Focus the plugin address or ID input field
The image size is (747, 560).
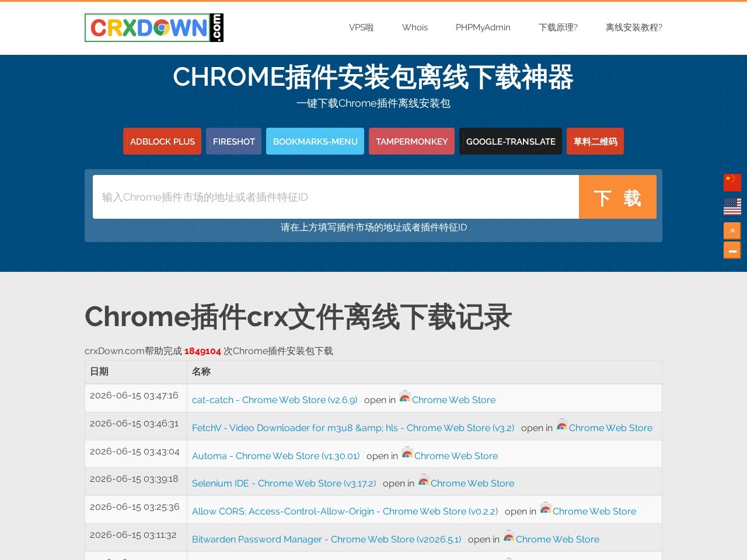point(336,197)
